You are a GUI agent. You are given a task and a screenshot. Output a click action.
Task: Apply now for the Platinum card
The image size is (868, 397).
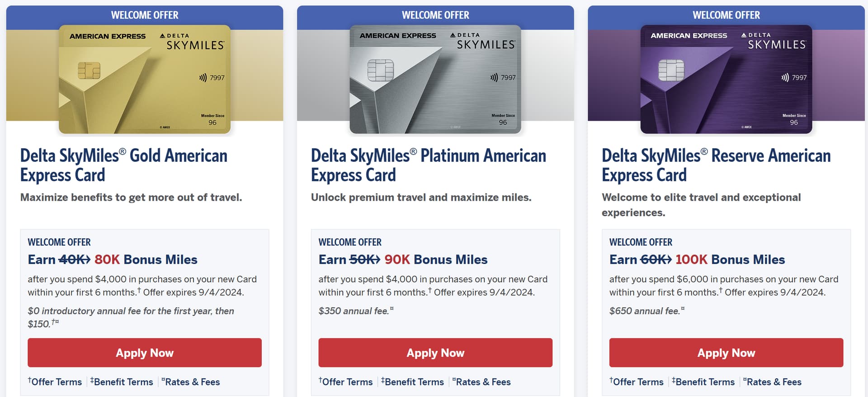(435, 353)
